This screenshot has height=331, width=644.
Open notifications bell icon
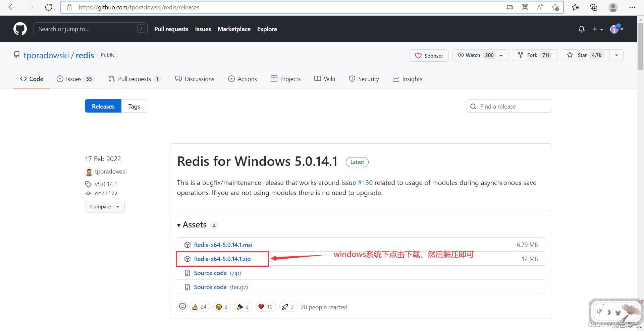582,29
